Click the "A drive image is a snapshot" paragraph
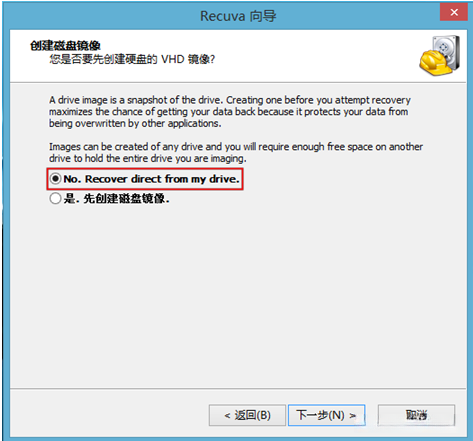 (230, 112)
